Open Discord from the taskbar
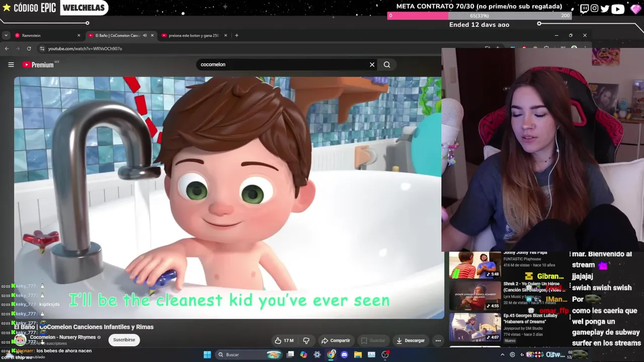This screenshot has height=362, width=644. (x=344, y=354)
